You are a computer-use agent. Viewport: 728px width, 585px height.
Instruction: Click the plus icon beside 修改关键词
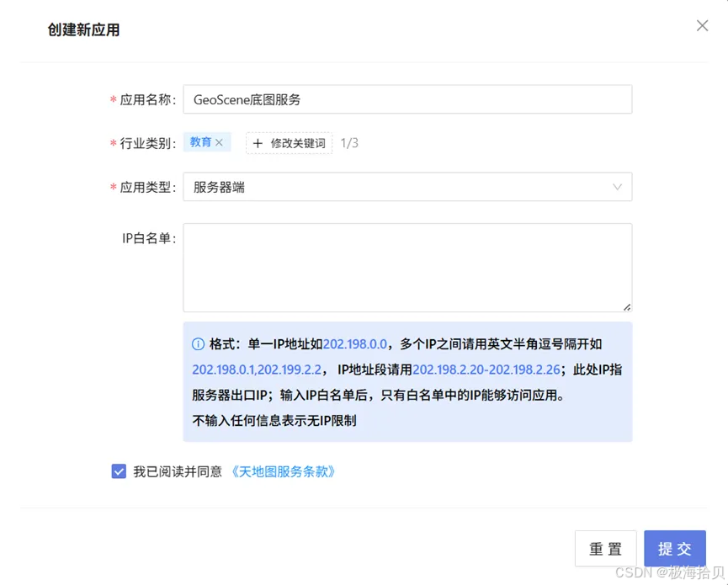pyautogui.click(x=258, y=143)
